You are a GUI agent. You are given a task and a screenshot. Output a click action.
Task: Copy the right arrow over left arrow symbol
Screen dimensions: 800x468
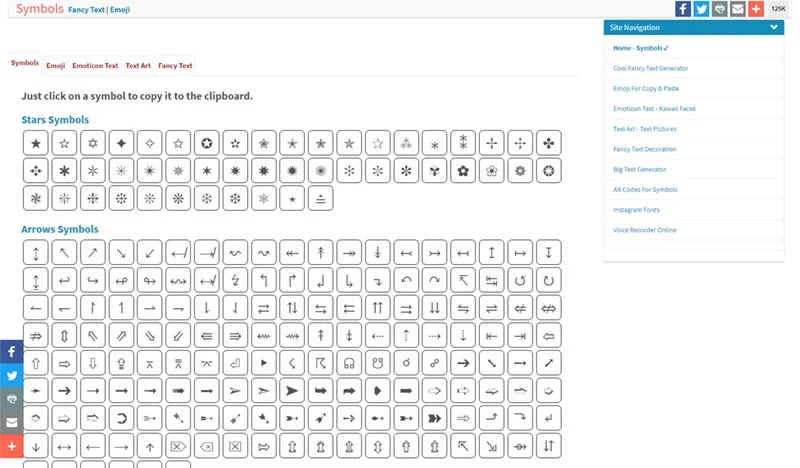pos(264,308)
